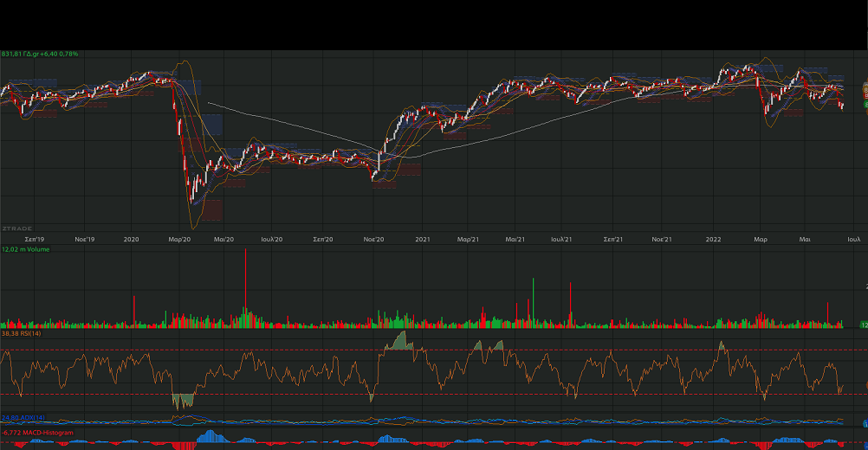Screen dimensions: 868x450
Task: Click the green price marker on right axis
Action: tap(865, 104)
